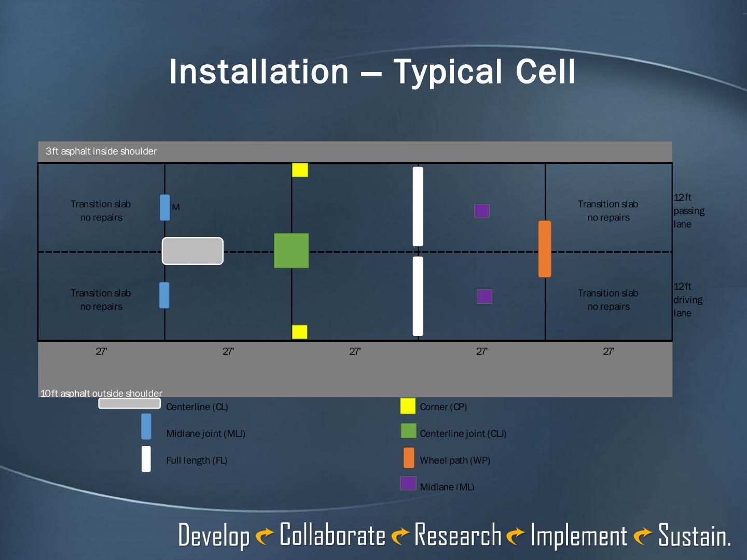Screen dimensions: 747x560
Task: Click the yellow Corner (CP) legend swatch
Action: pyautogui.click(x=408, y=406)
